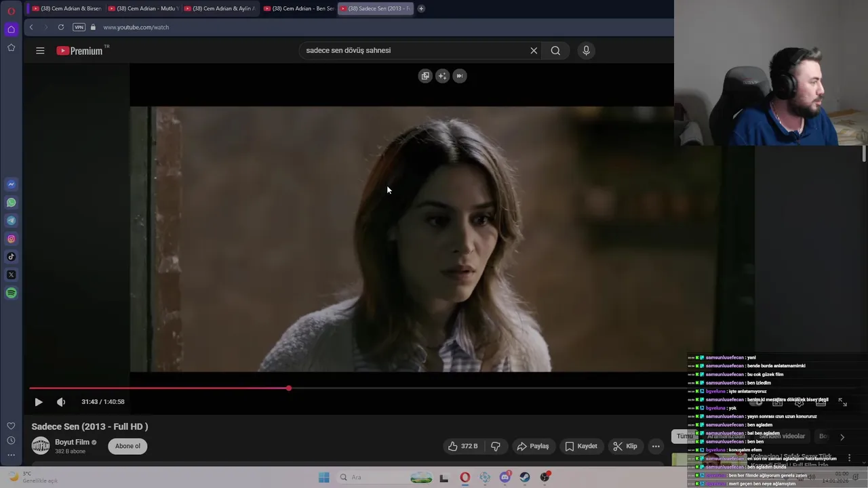Open the YouTube hamburger guide menu
This screenshot has height=488, width=868.
pos(40,50)
